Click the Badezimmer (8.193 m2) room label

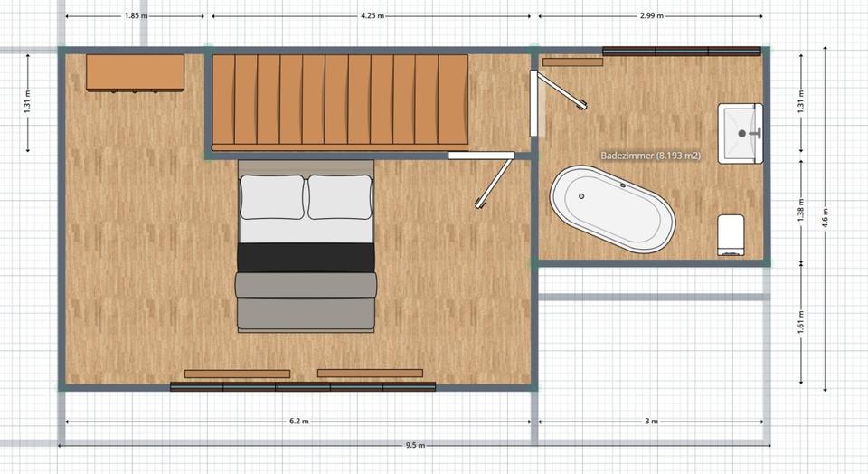pos(651,156)
